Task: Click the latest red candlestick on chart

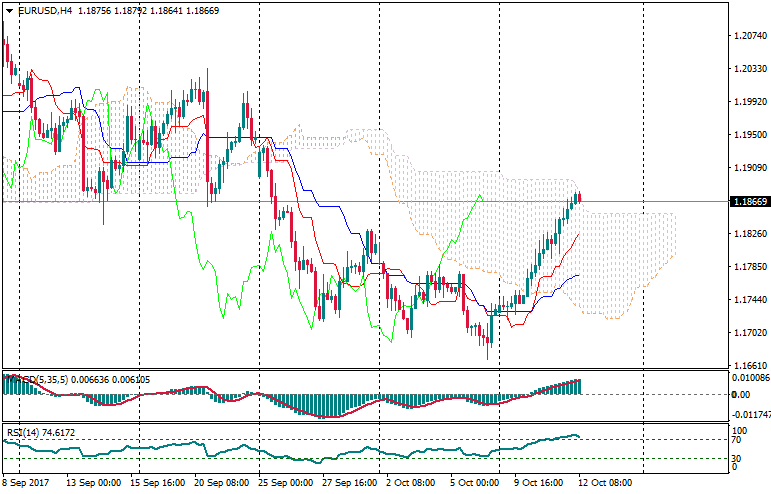Action: pos(579,197)
